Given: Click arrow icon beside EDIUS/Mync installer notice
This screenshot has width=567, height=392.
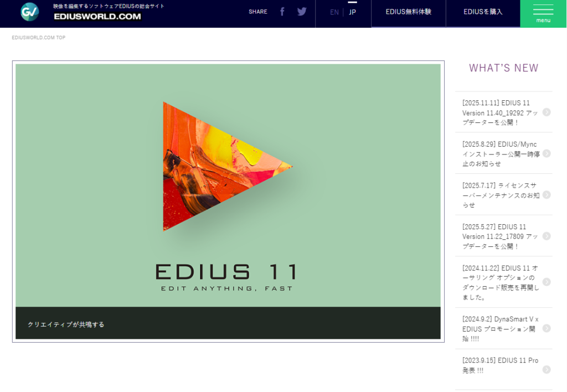Looking at the screenshot, I should pos(547,153).
